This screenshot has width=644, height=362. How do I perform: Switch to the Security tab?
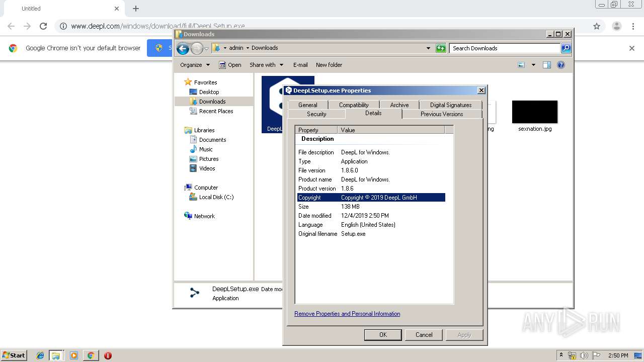point(316,114)
